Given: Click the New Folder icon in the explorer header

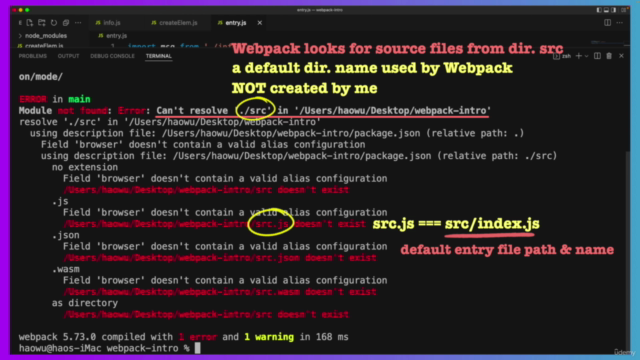Looking at the screenshot, I should pos(42,23).
